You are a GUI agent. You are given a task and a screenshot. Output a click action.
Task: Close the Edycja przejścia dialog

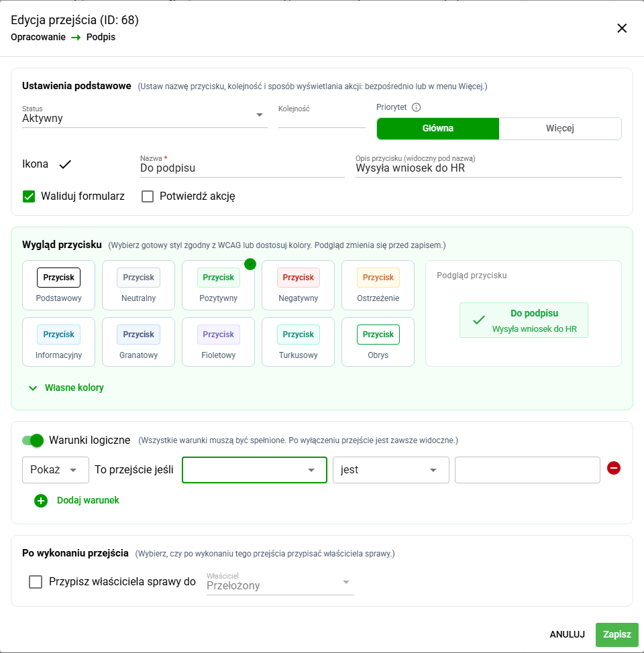point(622,28)
